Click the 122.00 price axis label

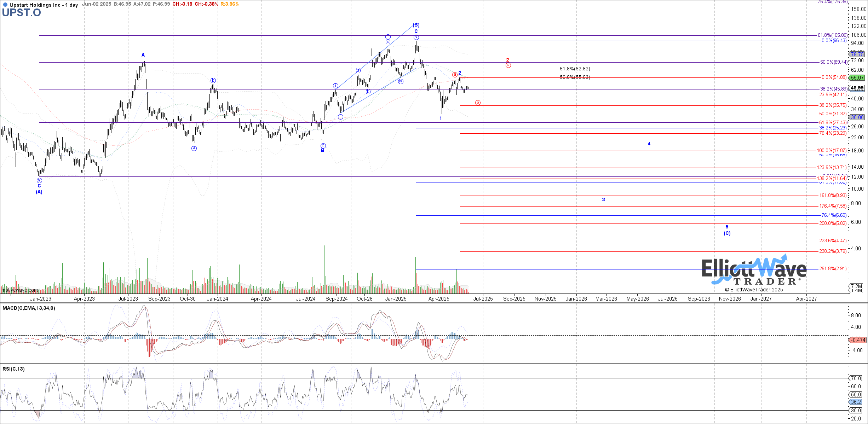(x=859, y=26)
